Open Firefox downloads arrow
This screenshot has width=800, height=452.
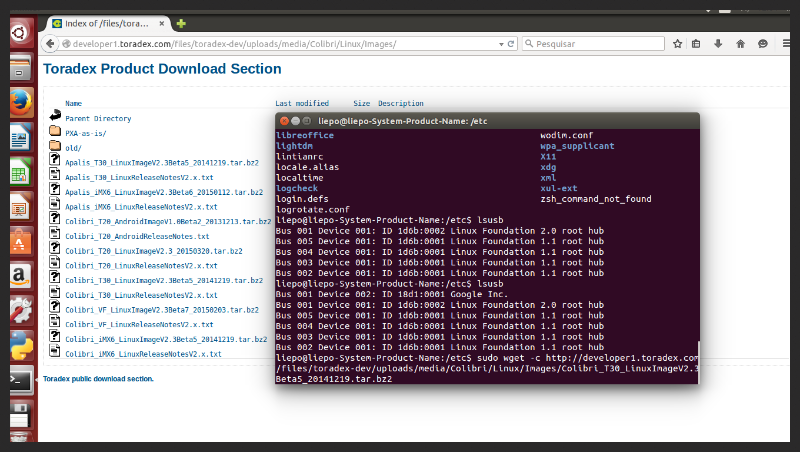(x=718, y=44)
